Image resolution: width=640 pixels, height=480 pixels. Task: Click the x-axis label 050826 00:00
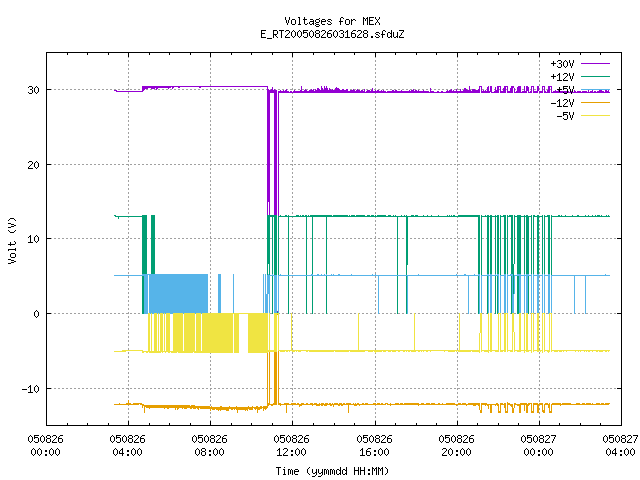coord(45,445)
